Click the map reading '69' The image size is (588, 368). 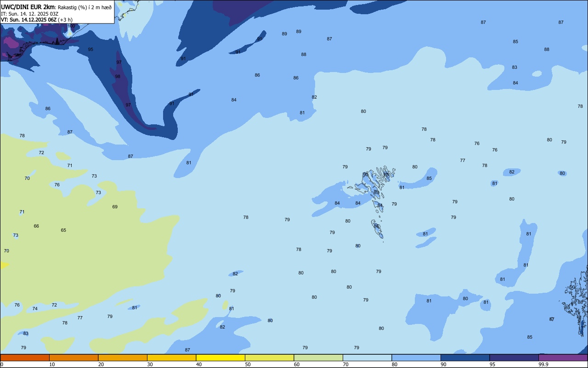[x=115, y=207]
